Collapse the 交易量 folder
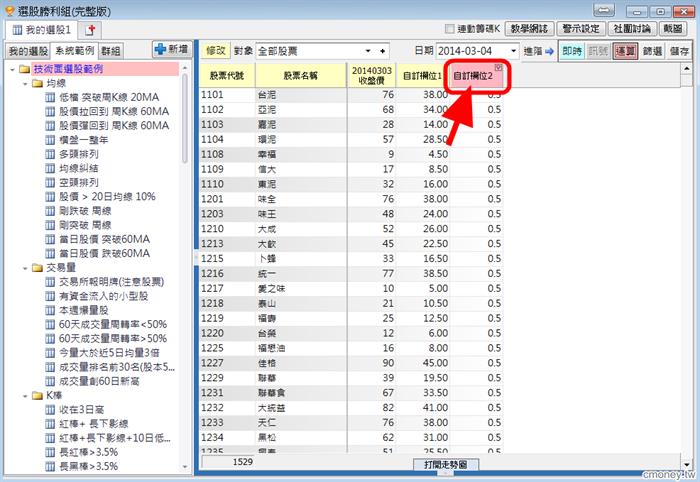This screenshot has width=700, height=482. [25, 268]
